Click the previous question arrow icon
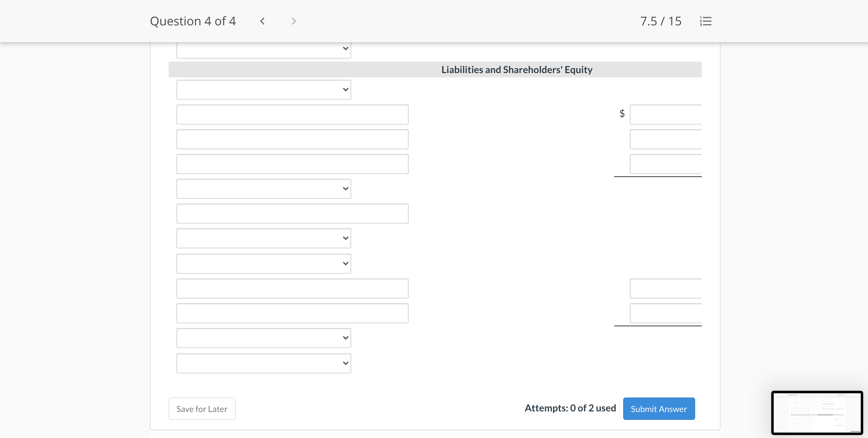The image size is (868, 438). 261,21
